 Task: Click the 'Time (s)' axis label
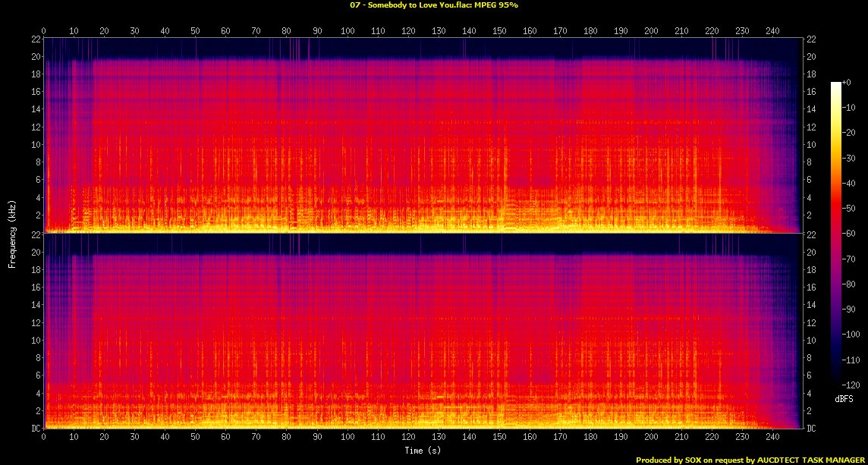(x=423, y=451)
